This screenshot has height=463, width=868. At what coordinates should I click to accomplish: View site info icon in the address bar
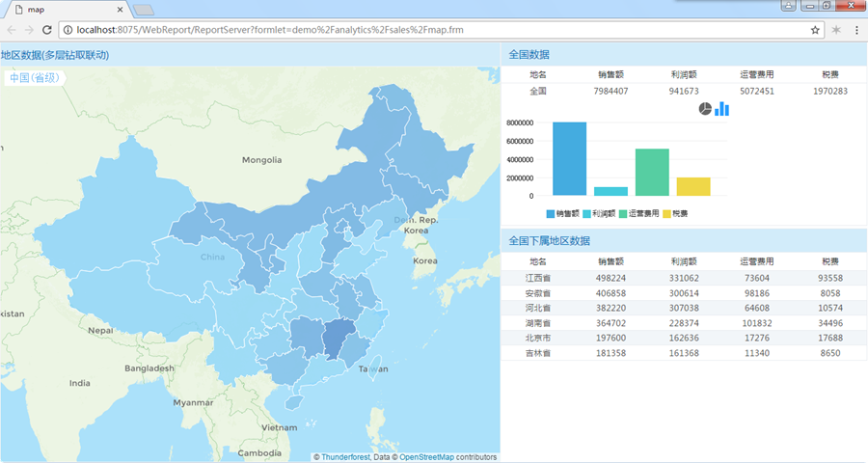point(68,30)
